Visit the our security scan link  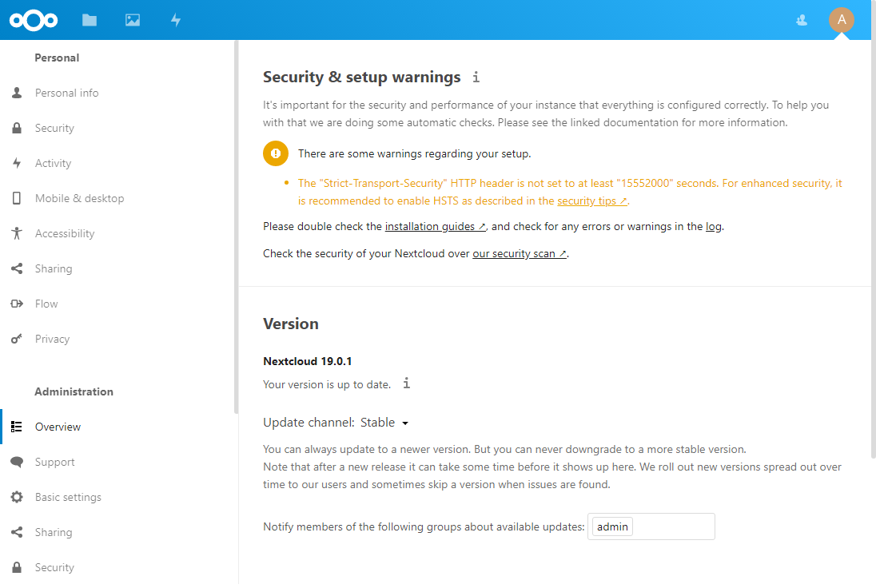pyautogui.click(x=520, y=254)
